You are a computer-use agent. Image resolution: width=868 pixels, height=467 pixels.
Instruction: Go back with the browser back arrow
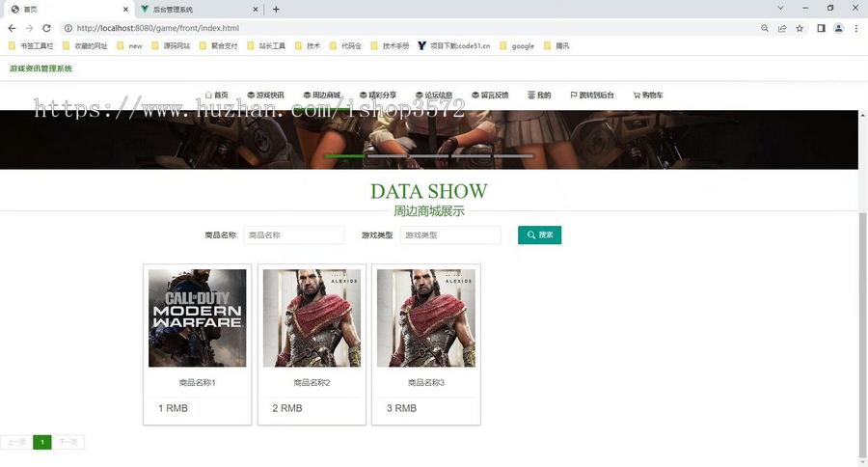(x=13, y=28)
